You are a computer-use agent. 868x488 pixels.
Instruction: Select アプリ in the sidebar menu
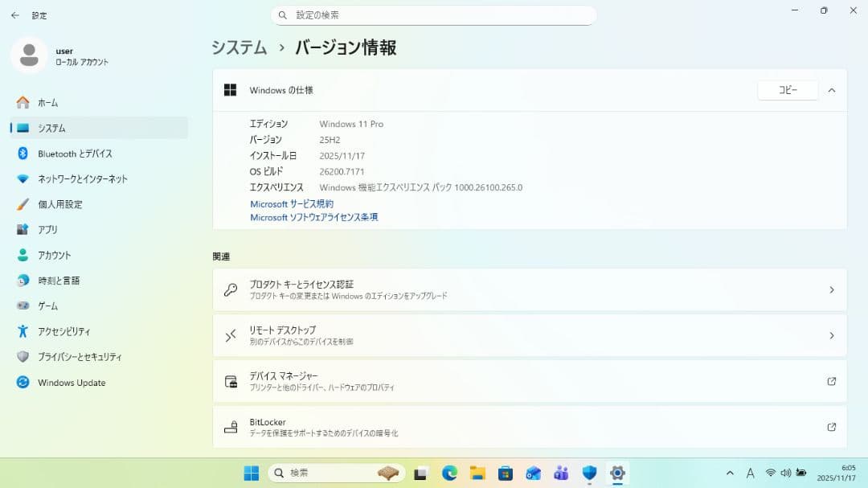pyautogui.click(x=47, y=230)
